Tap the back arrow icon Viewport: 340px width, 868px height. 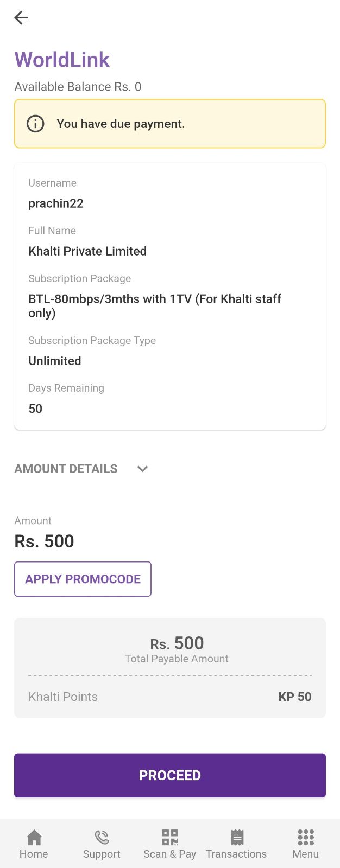tap(21, 18)
